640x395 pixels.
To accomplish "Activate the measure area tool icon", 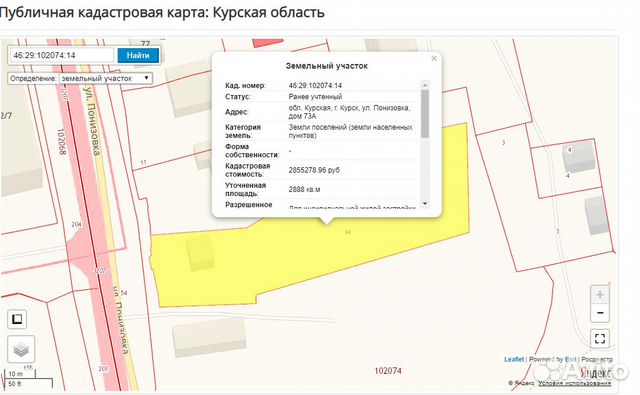I will pos(17,319).
